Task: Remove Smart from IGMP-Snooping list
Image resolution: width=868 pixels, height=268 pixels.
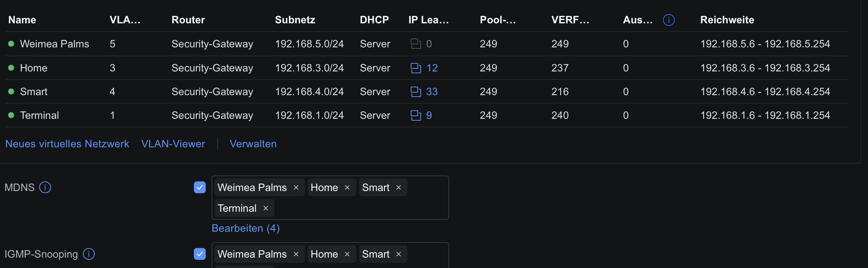Action: pyautogui.click(x=398, y=254)
